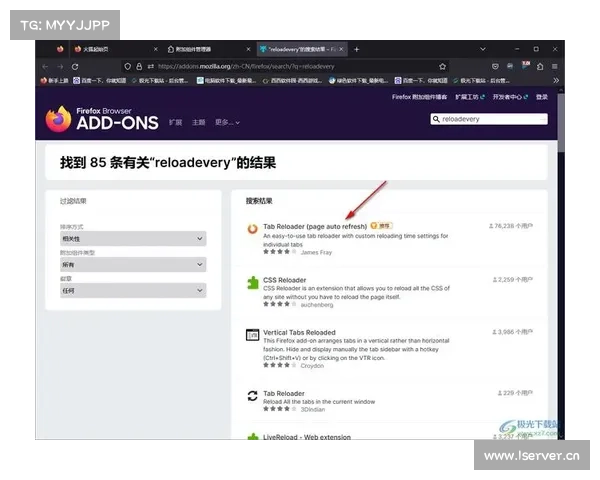Open the add-on type dropdown
Screen dimensions: 600x480
click(133, 264)
